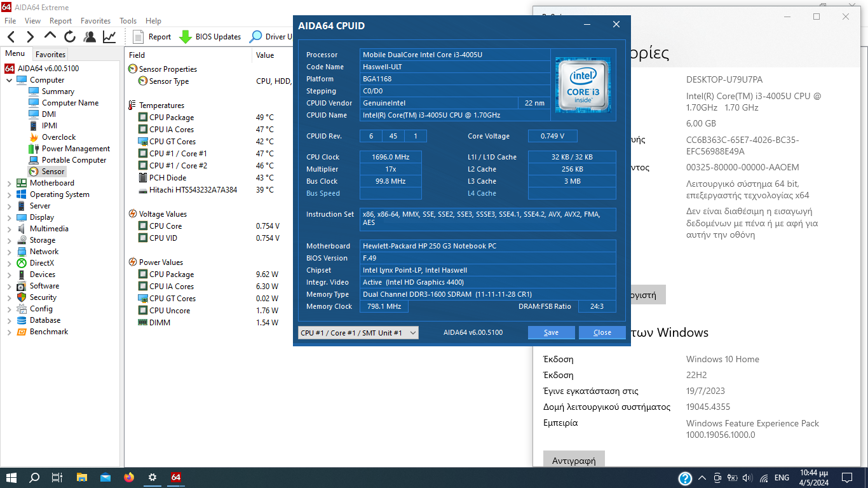This screenshot has width=868, height=488.
Task: Open Firefox from the taskbar
Action: click(129, 477)
